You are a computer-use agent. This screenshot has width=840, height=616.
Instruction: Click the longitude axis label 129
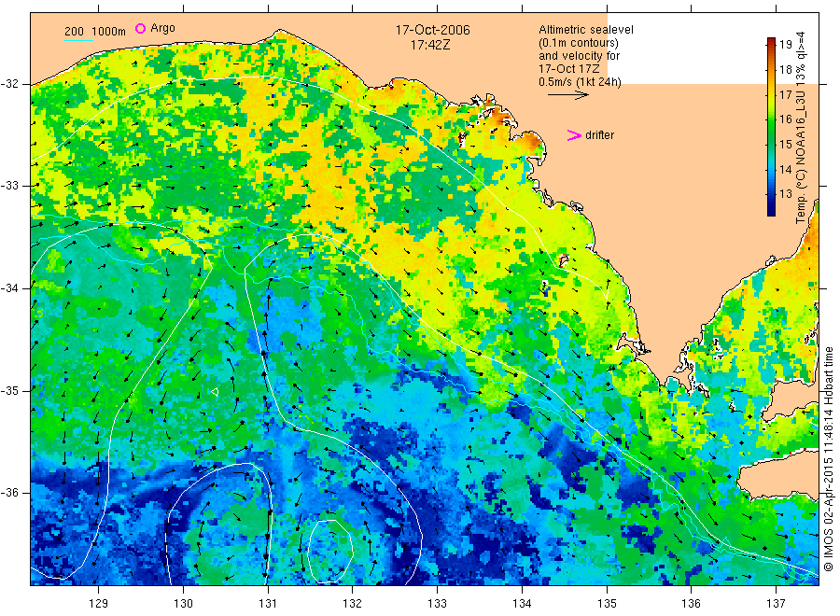pos(99,604)
